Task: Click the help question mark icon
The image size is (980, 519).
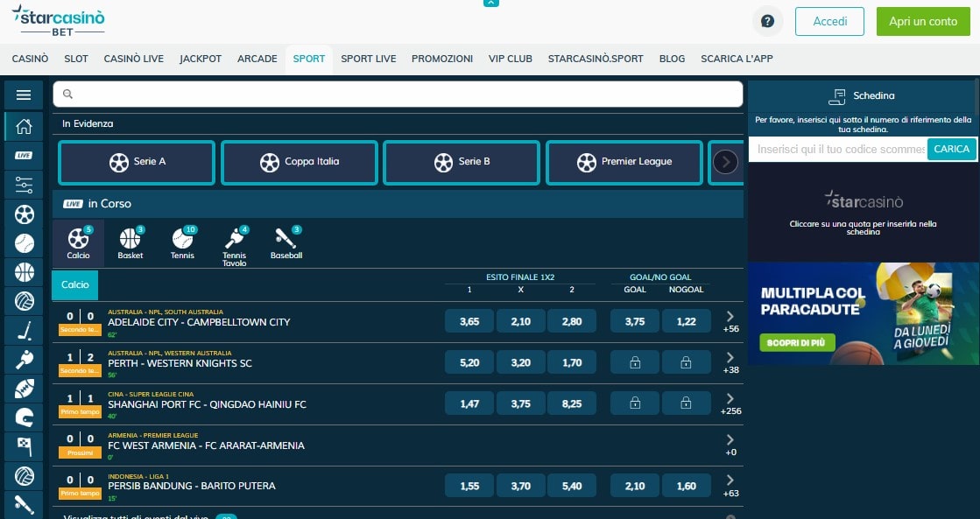Action: click(767, 21)
